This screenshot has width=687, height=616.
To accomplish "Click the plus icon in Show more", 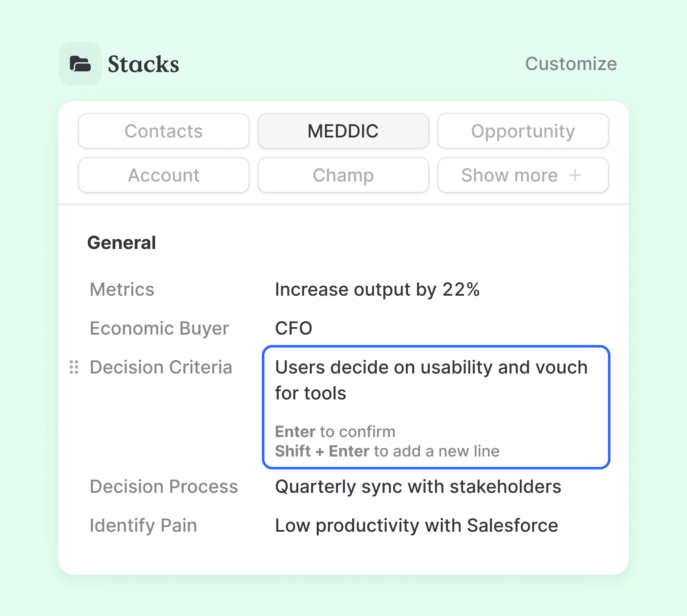I will (x=575, y=175).
